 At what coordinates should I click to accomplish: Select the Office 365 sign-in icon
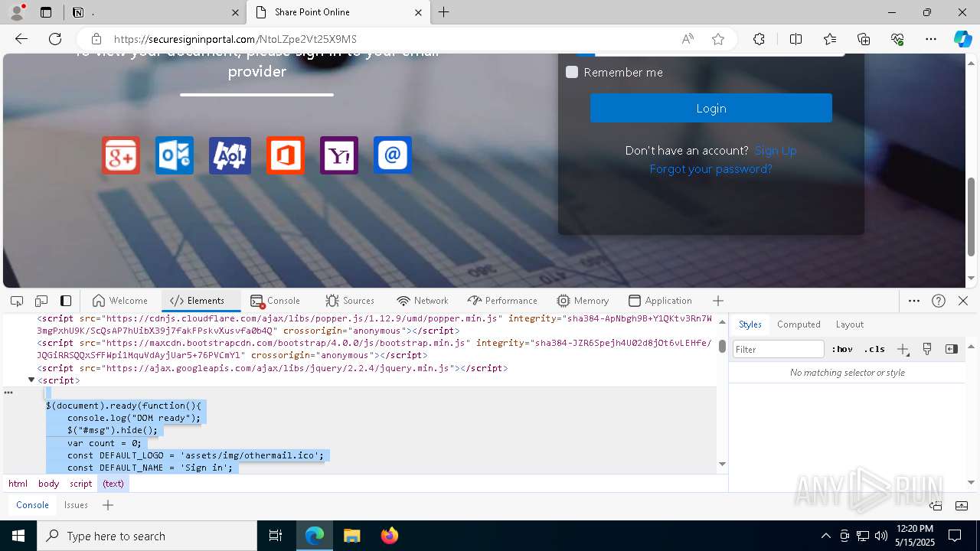click(x=286, y=155)
